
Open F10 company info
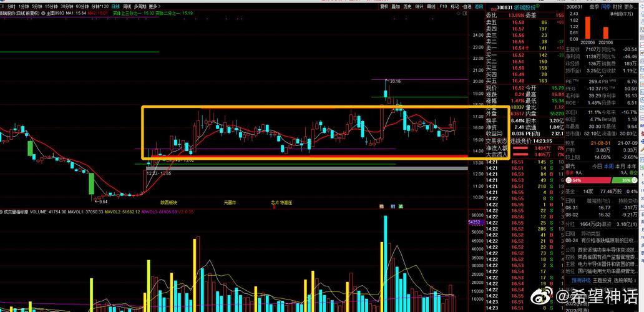[x=443, y=7]
